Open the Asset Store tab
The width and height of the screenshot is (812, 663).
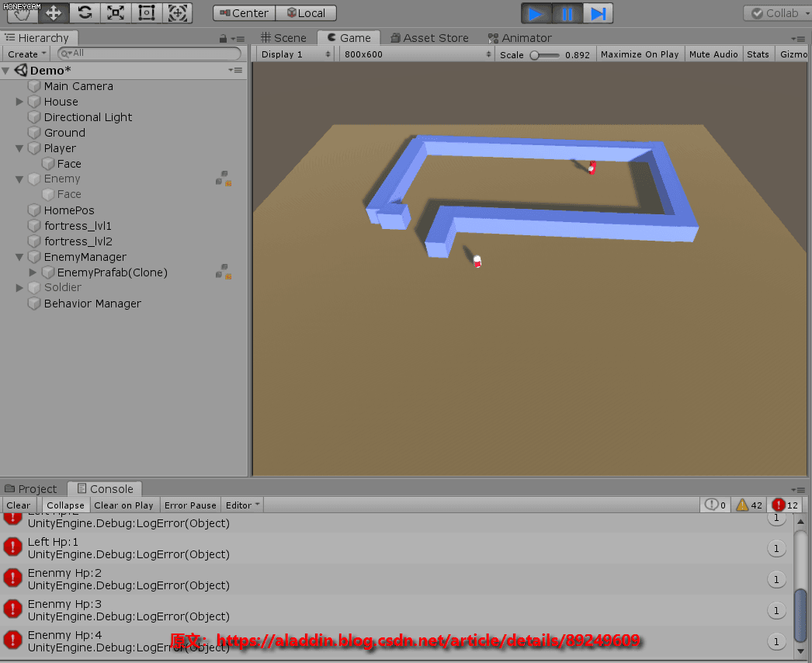pos(429,38)
